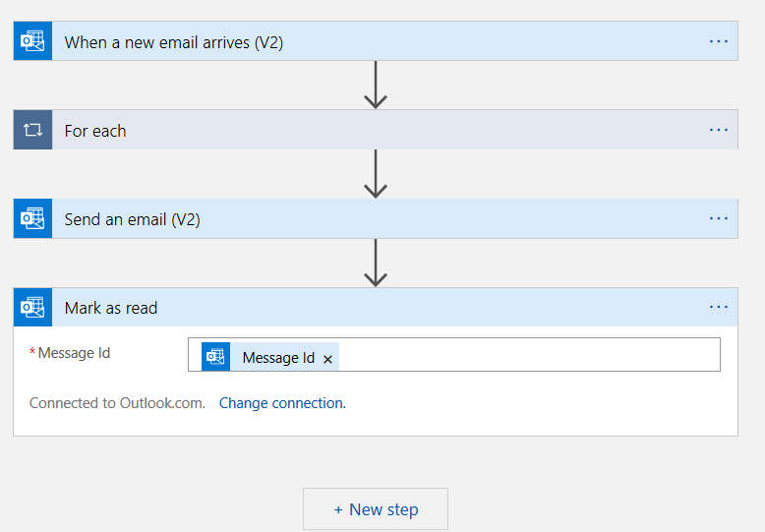
Task: Open the ellipsis menu for the email trigger
Action: (719, 41)
